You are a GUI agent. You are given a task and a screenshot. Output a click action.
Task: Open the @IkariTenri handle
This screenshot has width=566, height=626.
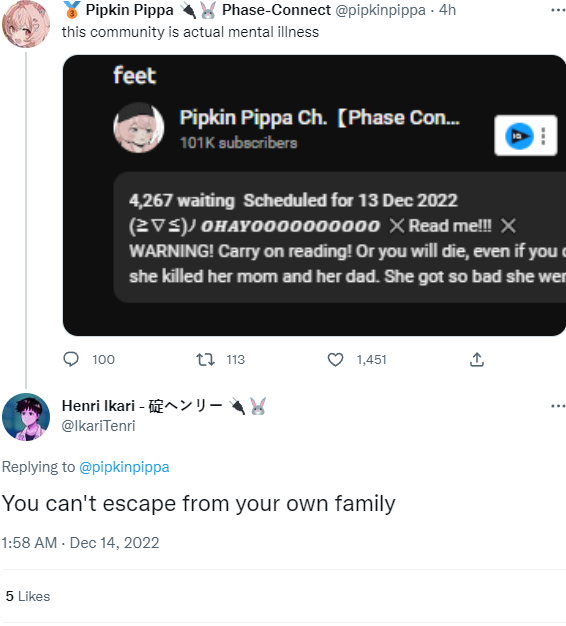(98, 426)
